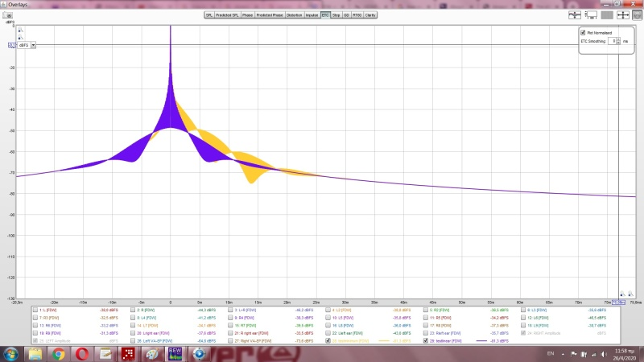This screenshot has height=362, width=644.
Task: Toggle the Plot Normalised checkbox
Action: pos(584,33)
